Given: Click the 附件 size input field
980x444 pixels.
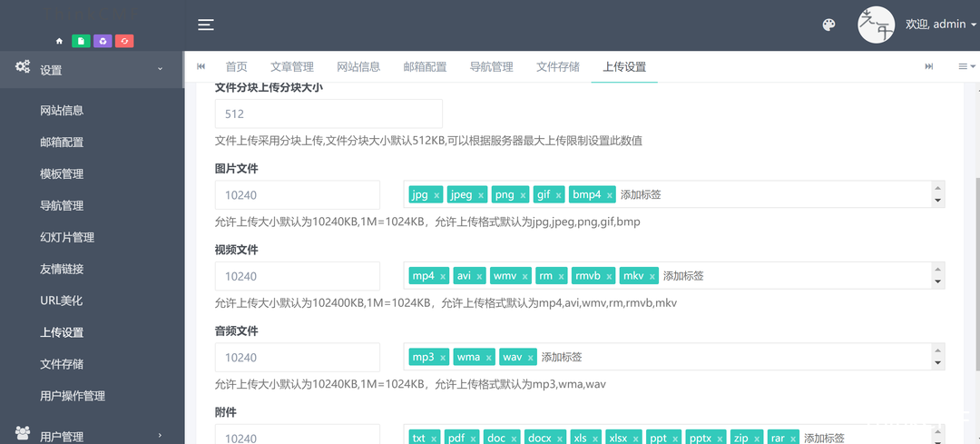Looking at the screenshot, I should [x=298, y=435].
